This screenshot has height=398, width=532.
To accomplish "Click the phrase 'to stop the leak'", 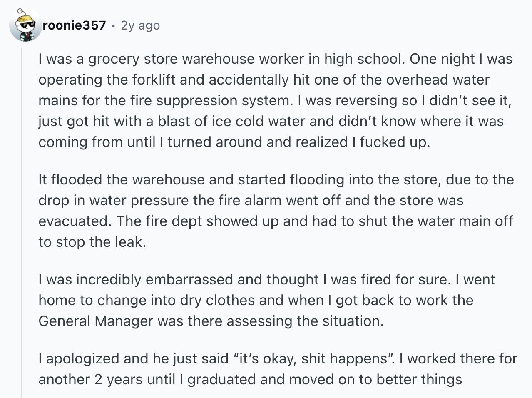I will [x=92, y=242].
